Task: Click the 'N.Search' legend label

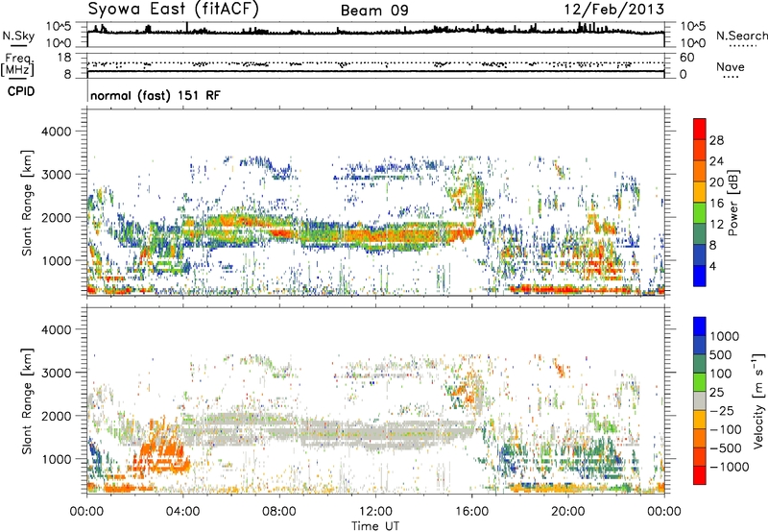Action: click(741, 36)
